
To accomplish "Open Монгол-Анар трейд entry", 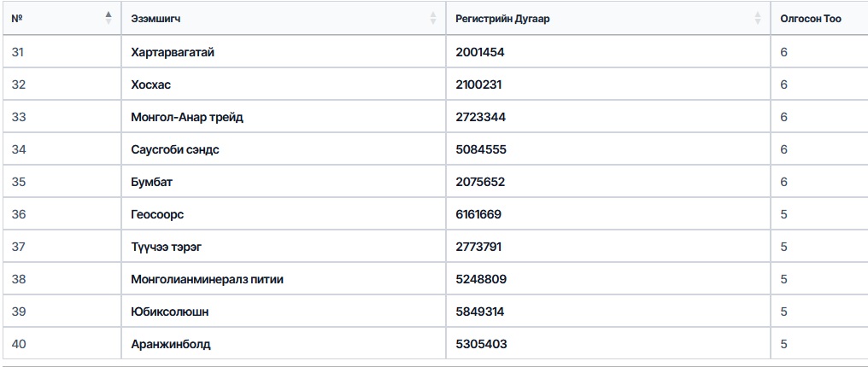I will tap(187, 117).
